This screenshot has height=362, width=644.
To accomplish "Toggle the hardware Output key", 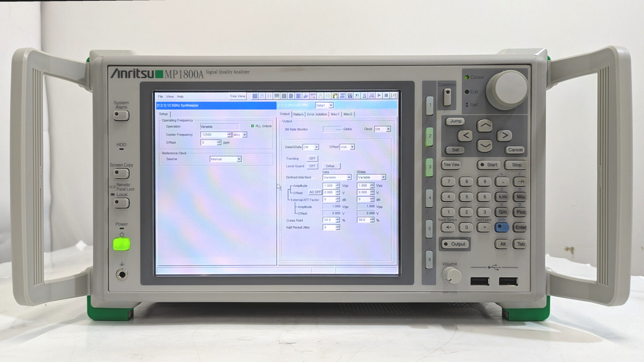I will click(455, 244).
